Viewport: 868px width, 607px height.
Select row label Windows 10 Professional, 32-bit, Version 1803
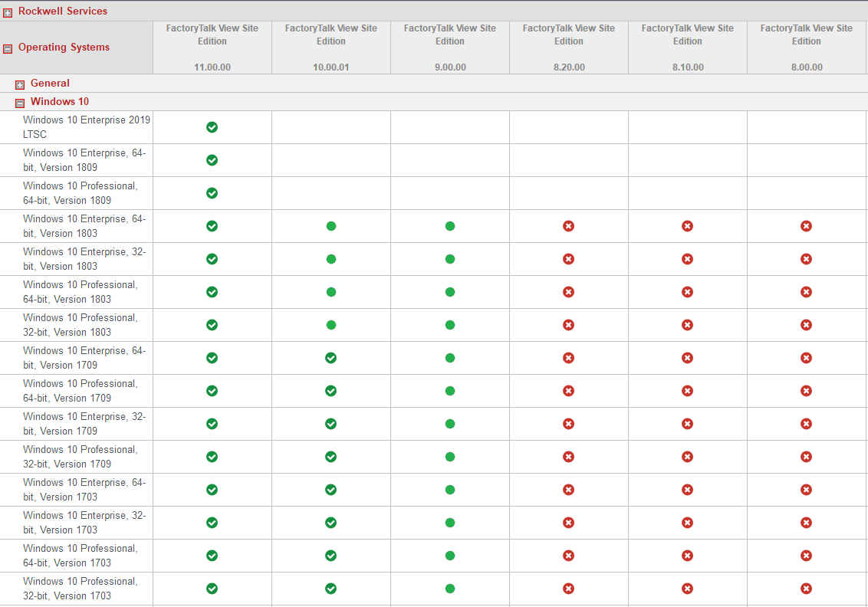point(81,325)
